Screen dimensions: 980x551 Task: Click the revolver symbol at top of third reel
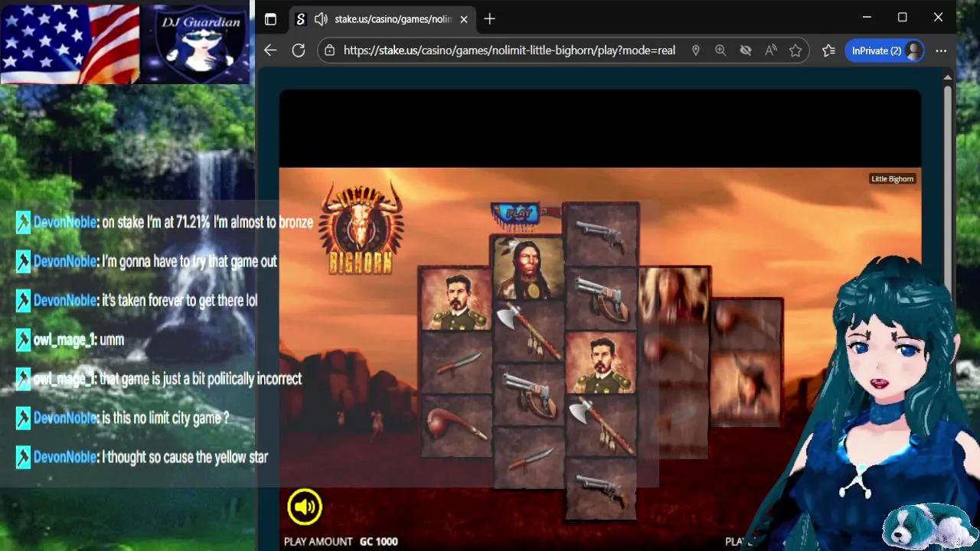pyautogui.click(x=600, y=235)
